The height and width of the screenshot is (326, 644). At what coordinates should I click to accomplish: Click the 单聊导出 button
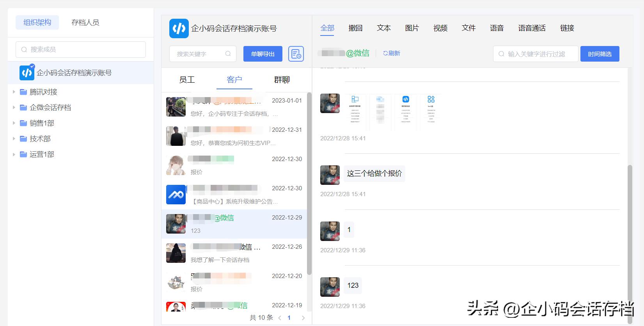263,54
